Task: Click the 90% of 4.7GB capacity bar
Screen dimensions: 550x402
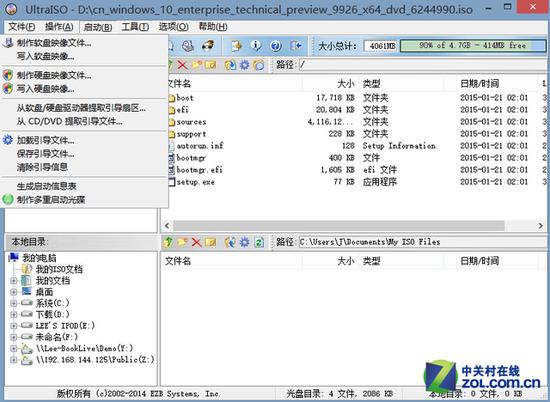Action: (472, 46)
